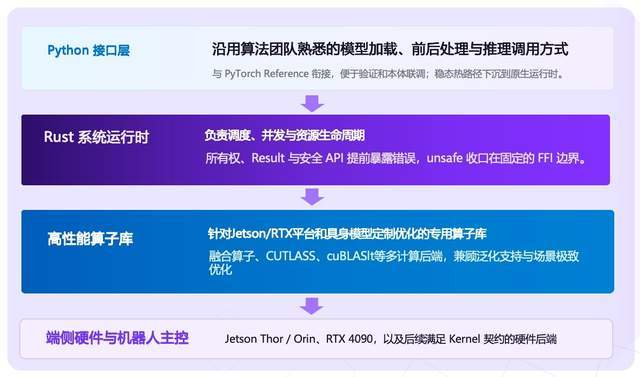Image resolution: width=640 pixels, height=377 pixels.
Task: Click 负责调度、并发与资源生命周期 heading
Action: tap(284, 135)
